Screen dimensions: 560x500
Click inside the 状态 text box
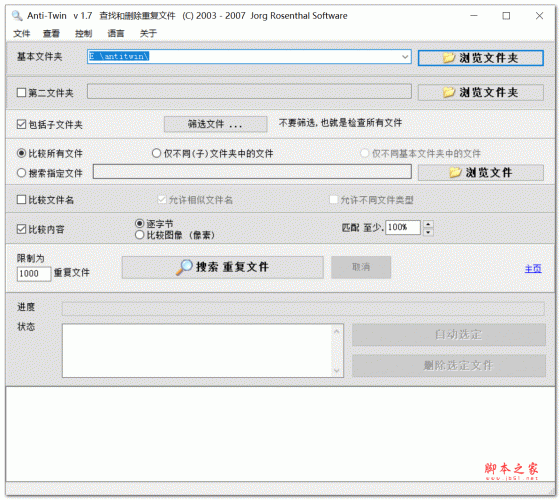[x=197, y=350]
